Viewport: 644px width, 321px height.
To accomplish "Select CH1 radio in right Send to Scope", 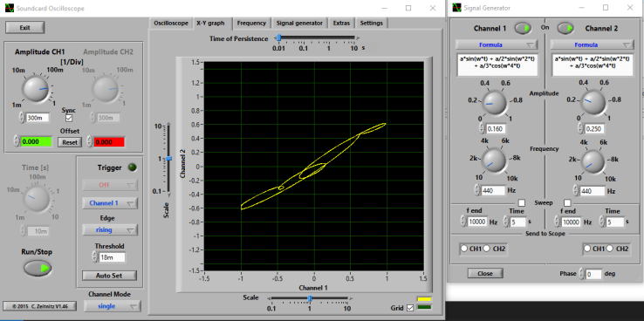I will 587,249.
